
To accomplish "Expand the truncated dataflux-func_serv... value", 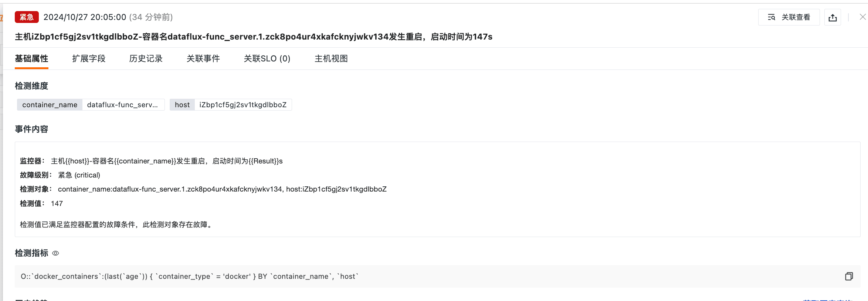I will tap(122, 105).
